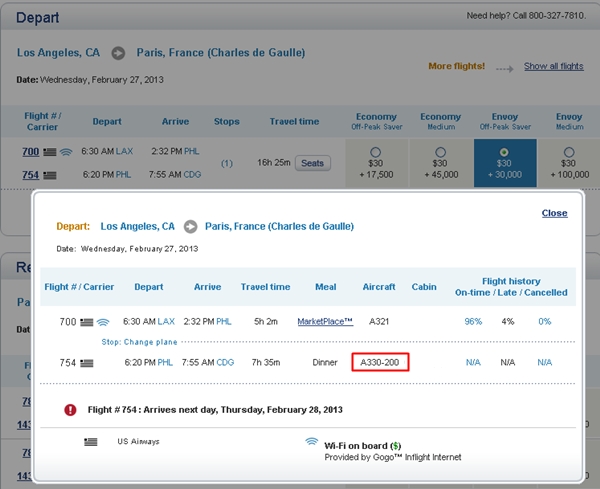Open flight 700 link in results table
The height and width of the screenshot is (489, 600).
31,152
